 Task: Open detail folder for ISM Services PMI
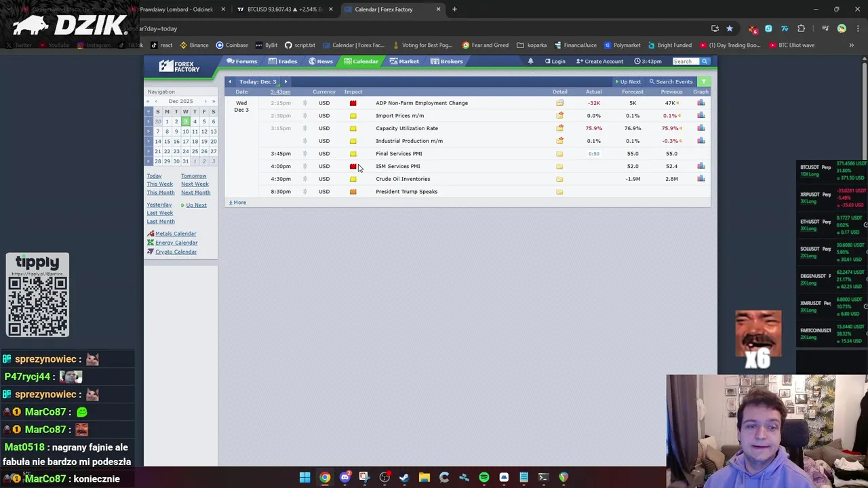pyautogui.click(x=559, y=166)
